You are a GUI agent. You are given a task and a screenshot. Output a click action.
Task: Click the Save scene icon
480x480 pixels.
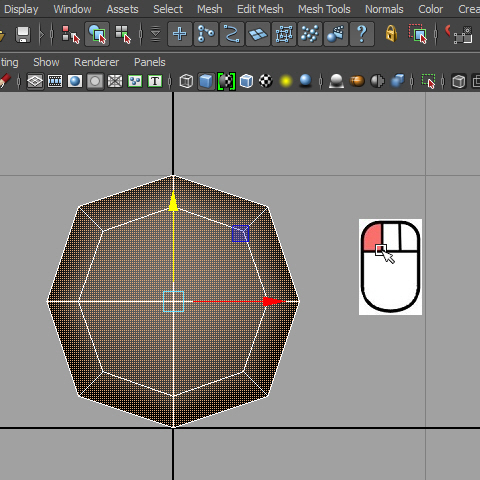point(23,34)
